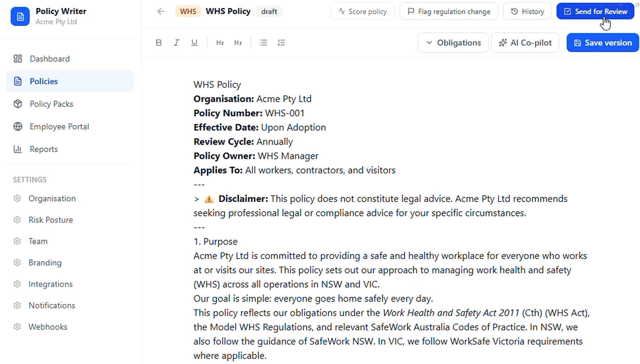Send the policy for review
This screenshot has width=640, height=364.
click(596, 11)
